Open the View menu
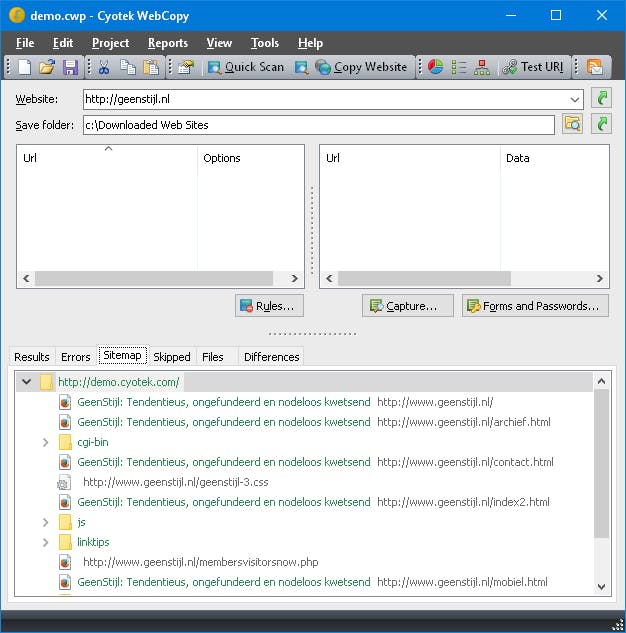Screen dimensions: 626x633 tap(219, 43)
